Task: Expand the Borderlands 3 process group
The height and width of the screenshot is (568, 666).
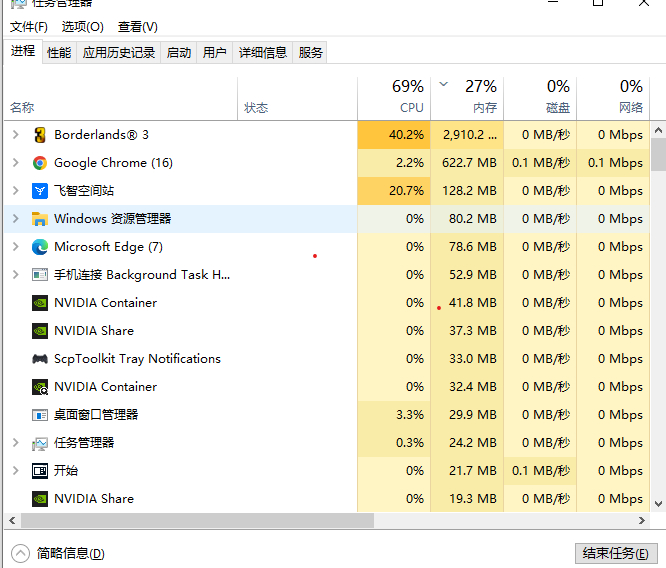Action: [x=16, y=135]
